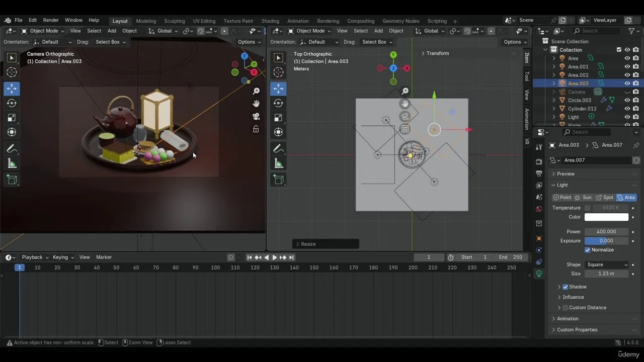Open the Keying menu in the timeline
644x362 pixels.
(x=63, y=257)
